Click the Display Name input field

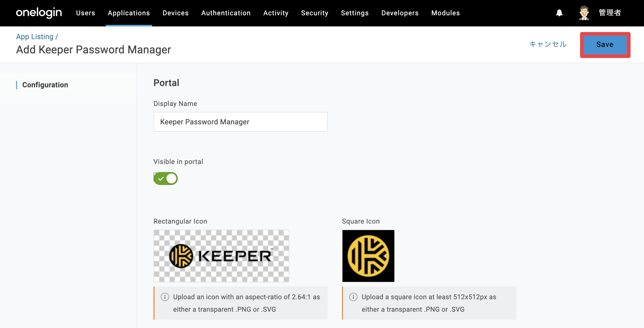coord(240,122)
